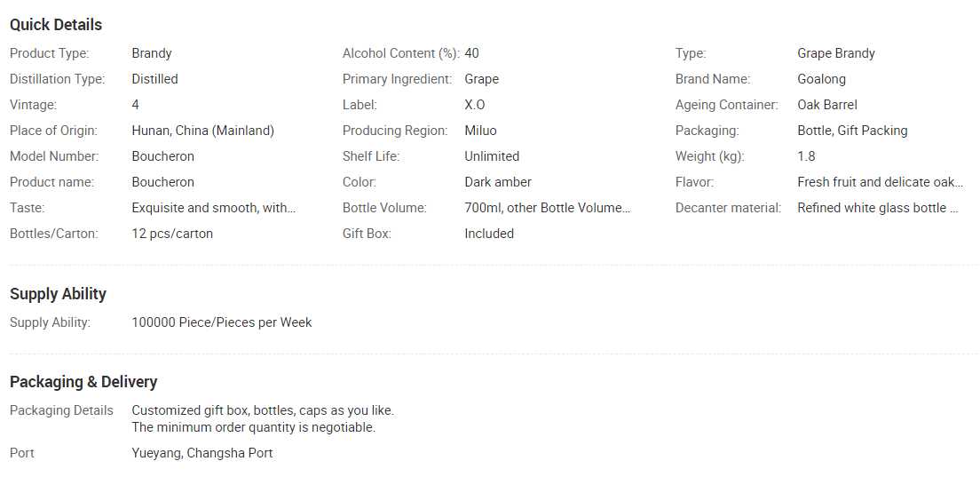980x477 pixels.
Task: Click the Oak Barrel ageing container value
Action: (x=826, y=105)
